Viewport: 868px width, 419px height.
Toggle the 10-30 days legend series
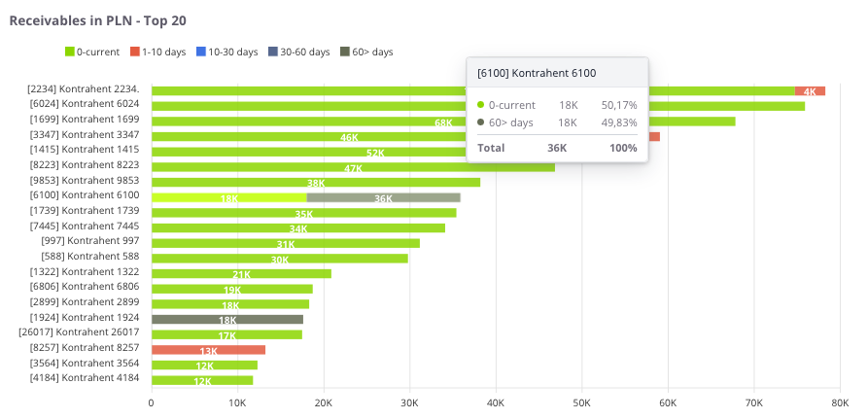(227, 52)
